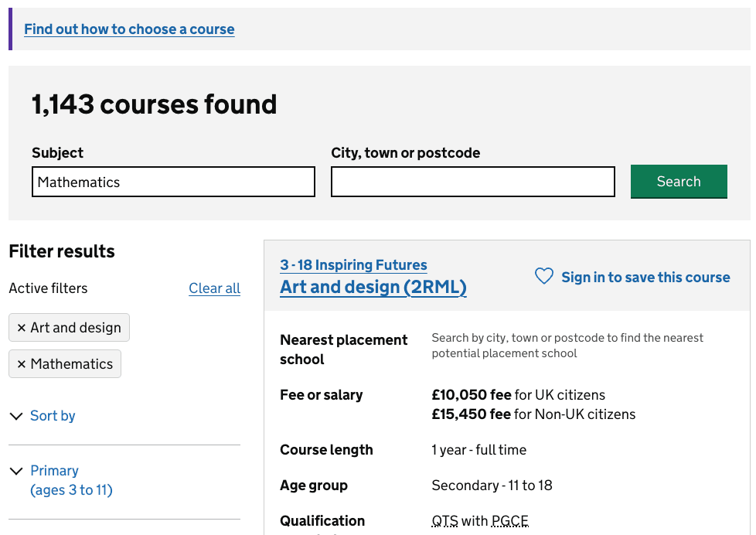The height and width of the screenshot is (535, 756).
Task: Click the 'Nearest placement school' label
Action: point(344,349)
